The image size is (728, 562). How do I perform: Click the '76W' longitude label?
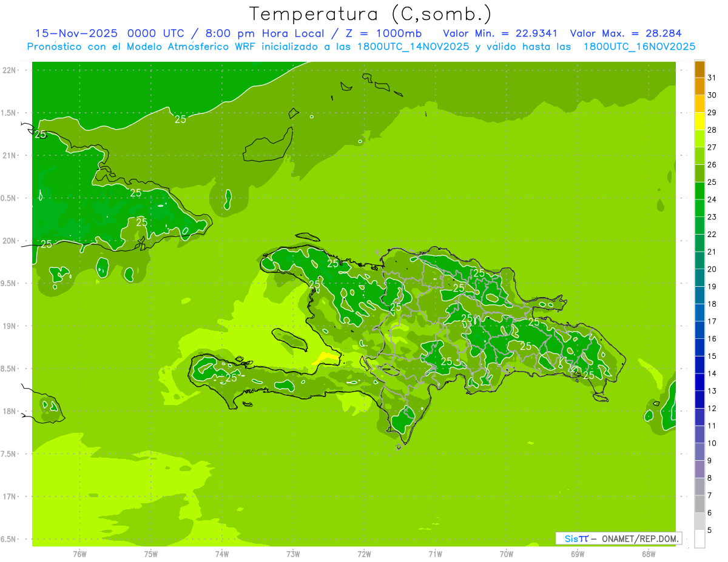point(79,554)
